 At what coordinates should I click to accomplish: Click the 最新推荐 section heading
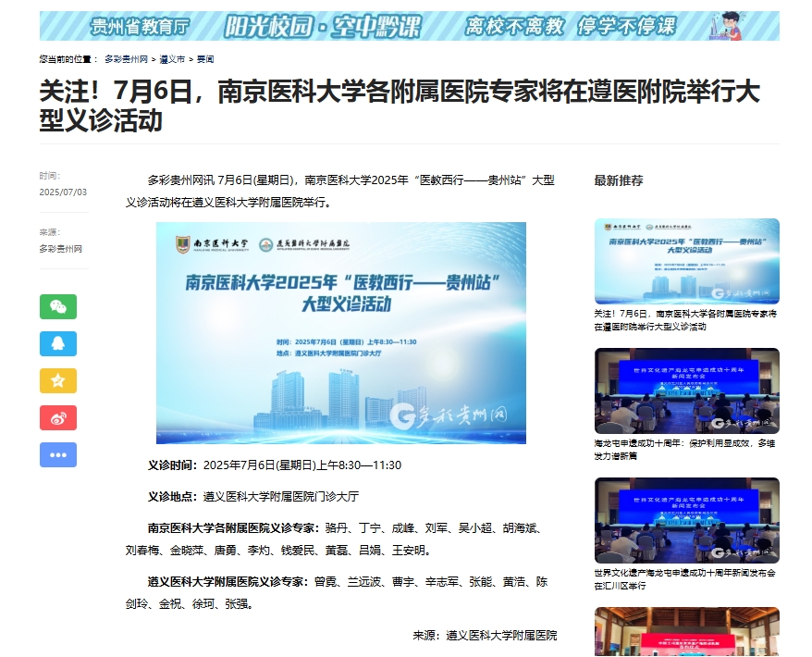click(x=619, y=180)
